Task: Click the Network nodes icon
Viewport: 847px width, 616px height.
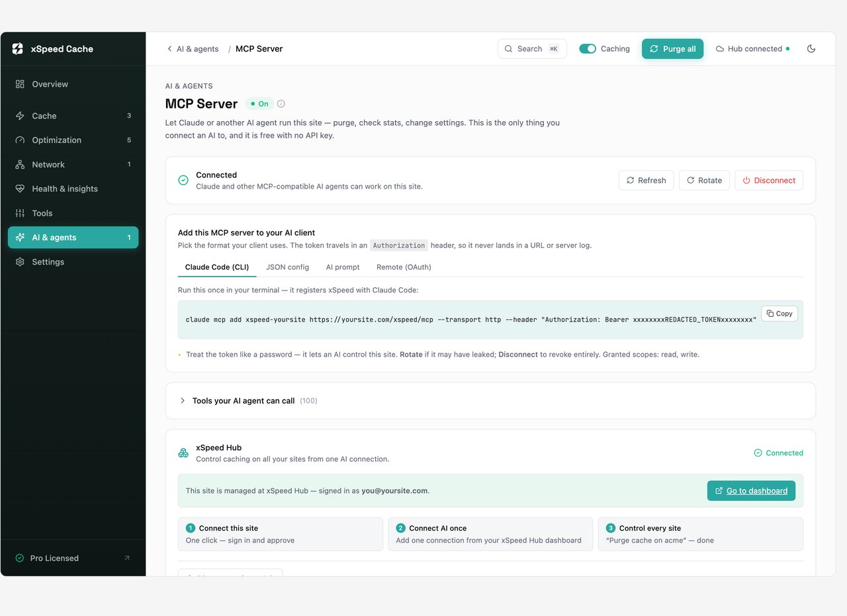Action: (20, 165)
